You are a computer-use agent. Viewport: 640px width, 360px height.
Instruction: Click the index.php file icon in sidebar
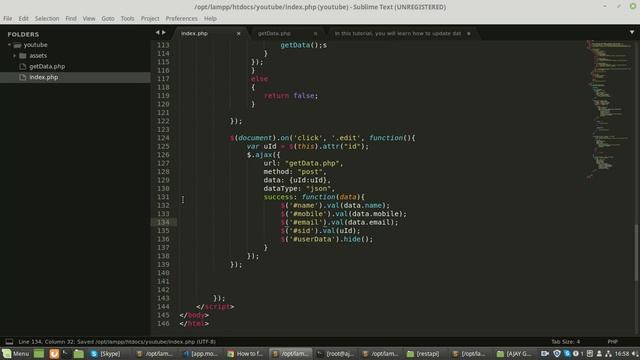click(x=23, y=77)
